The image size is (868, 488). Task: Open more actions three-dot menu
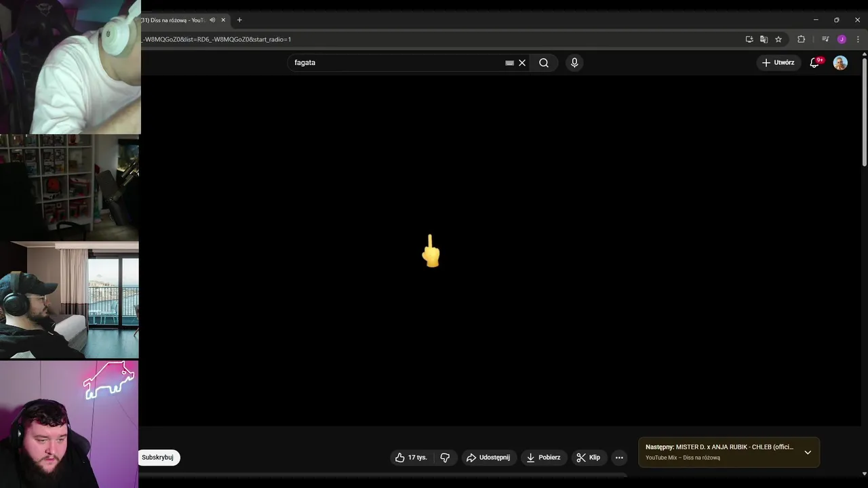pyautogui.click(x=619, y=457)
